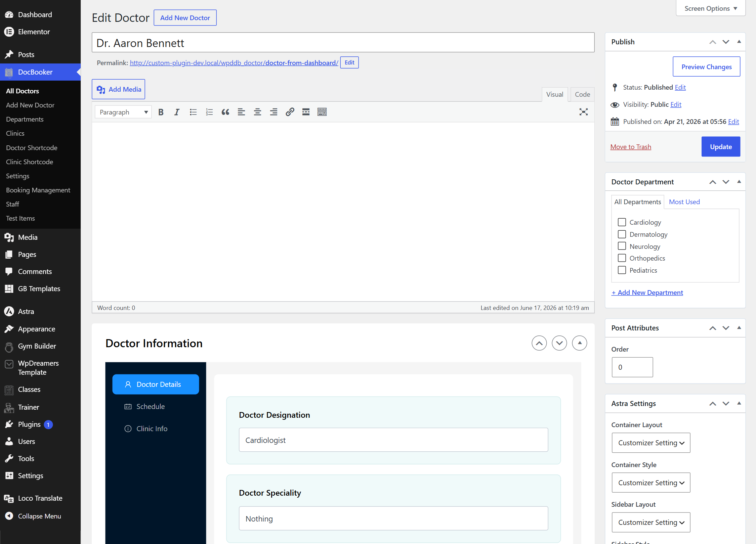Collapse the admin menu

tap(40, 516)
